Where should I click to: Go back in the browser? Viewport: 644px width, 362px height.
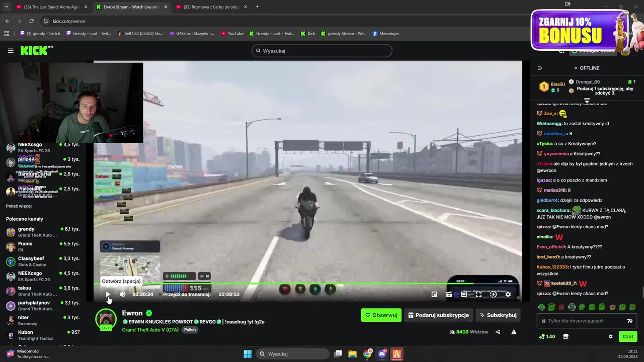pyautogui.click(x=7, y=21)
